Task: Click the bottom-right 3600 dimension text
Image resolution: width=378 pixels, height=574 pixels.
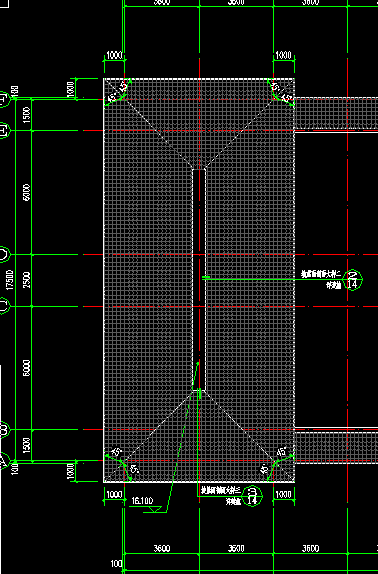Action: (x=310, y=548)
